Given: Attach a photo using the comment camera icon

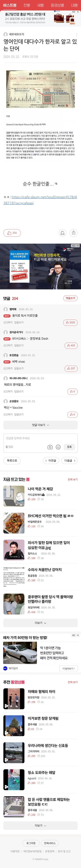Looking at the screenshot, I should click(x=50, y=447).
